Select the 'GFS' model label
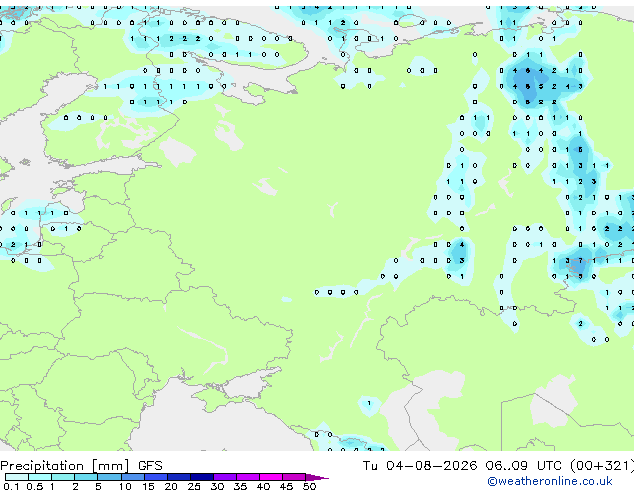The height and width of the screenshot is (490, 634). (150, 466)
